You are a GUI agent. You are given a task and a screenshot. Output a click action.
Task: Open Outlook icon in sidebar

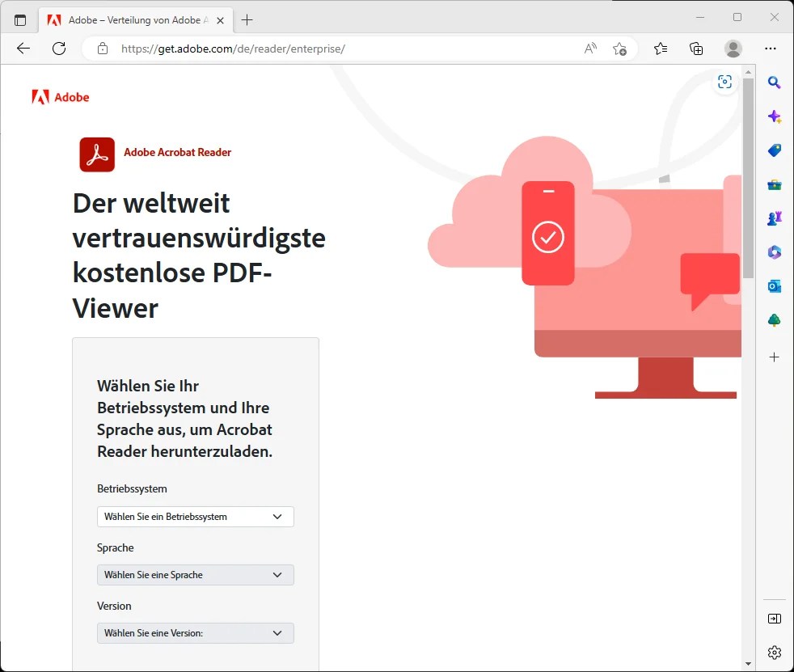(774, 286)
